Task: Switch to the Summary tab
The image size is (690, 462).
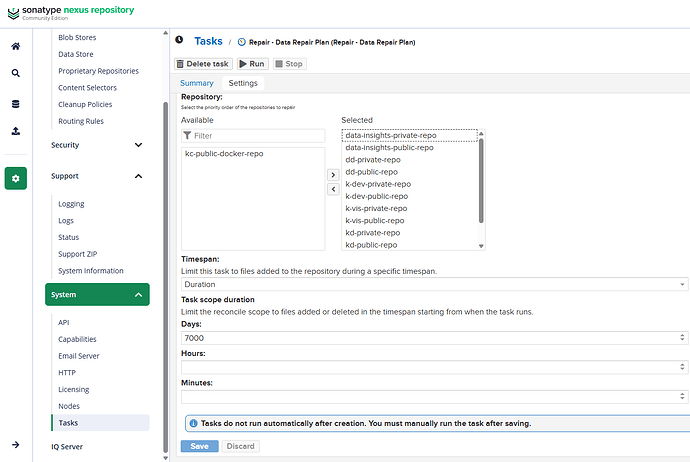Action: pyautogui.click(x=196, y=83)
